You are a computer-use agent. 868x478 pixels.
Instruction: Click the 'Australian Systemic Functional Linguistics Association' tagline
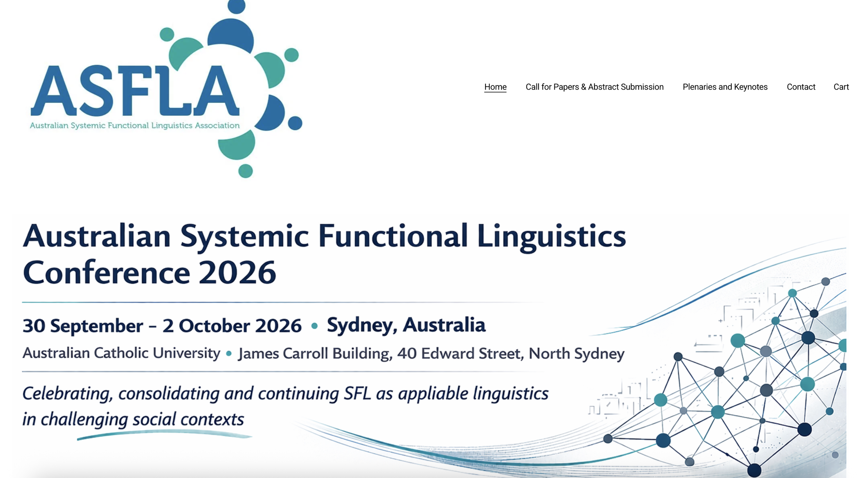[135, 125]
